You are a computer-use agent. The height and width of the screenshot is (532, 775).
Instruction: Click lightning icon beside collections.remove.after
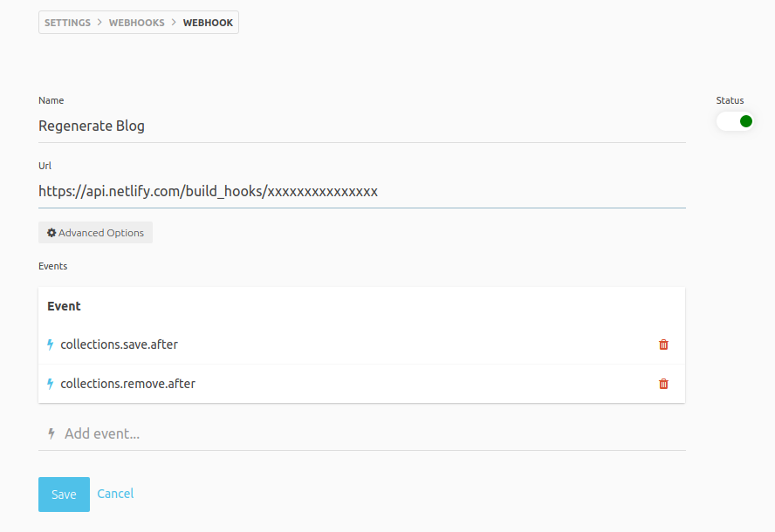[x=50, y=384]
